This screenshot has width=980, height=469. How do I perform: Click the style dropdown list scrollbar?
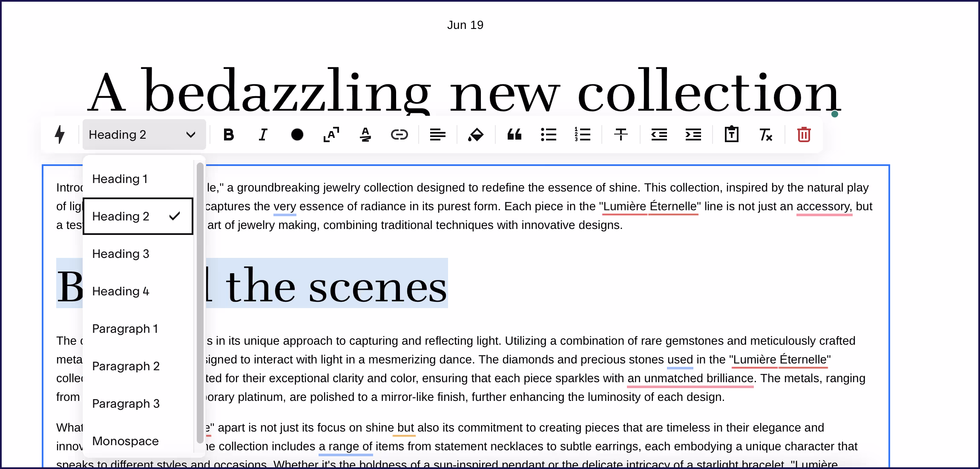200,303
